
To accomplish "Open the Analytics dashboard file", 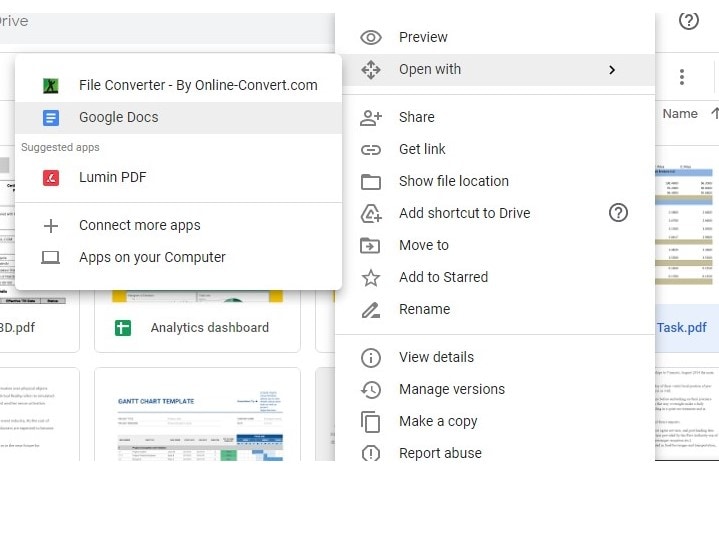I will click(209, 327).
